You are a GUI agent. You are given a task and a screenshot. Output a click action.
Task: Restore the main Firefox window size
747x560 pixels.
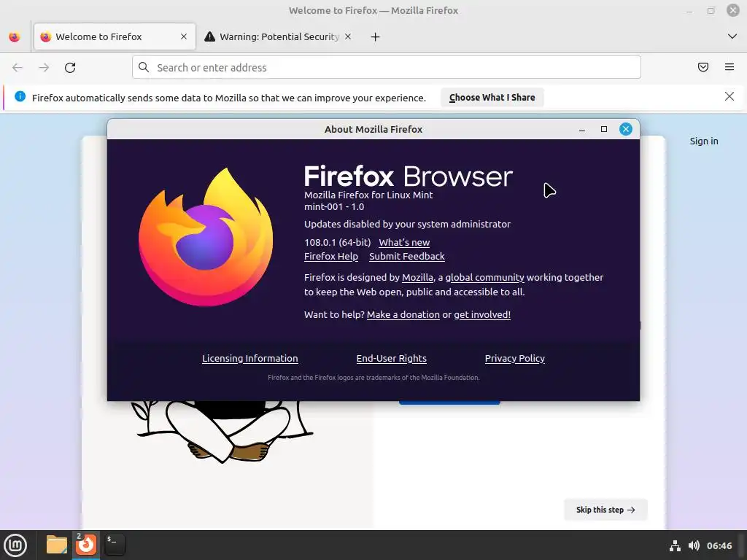click(711, 10)
